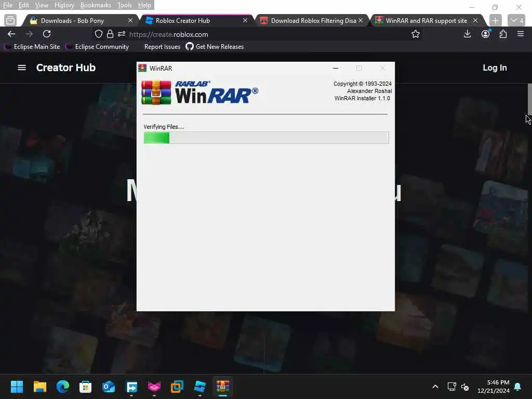Click the Creator Hub title

coord(66,68)
